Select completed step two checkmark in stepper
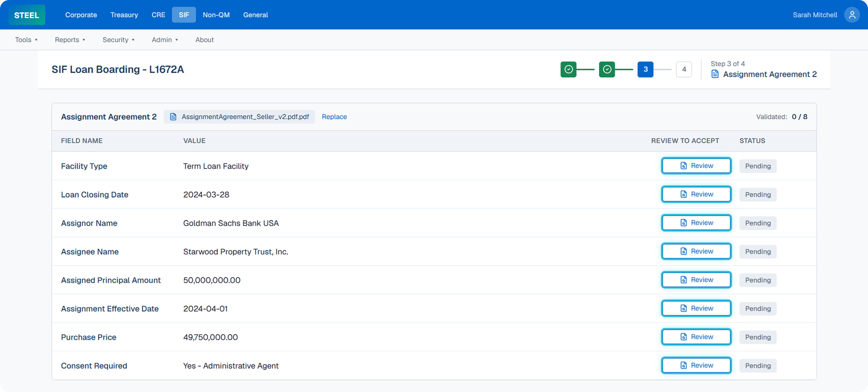Viewport: 868px width, 392px height. 607,69
